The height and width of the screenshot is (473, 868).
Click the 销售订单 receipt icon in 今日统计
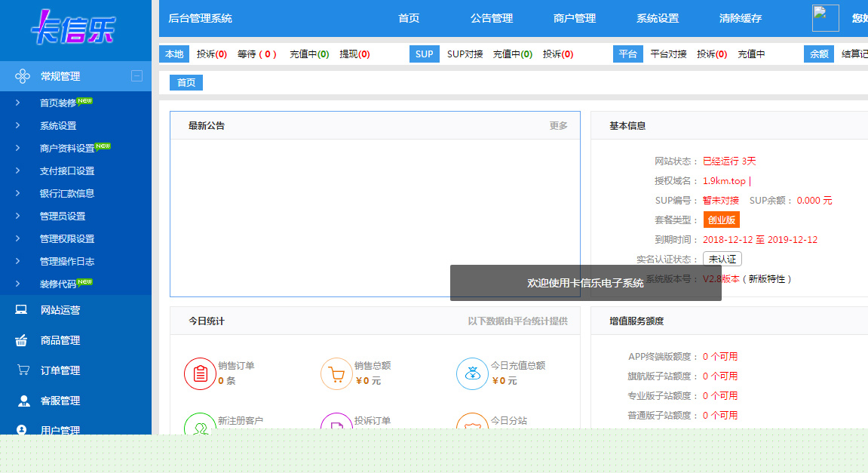click(x=199, y=373)
